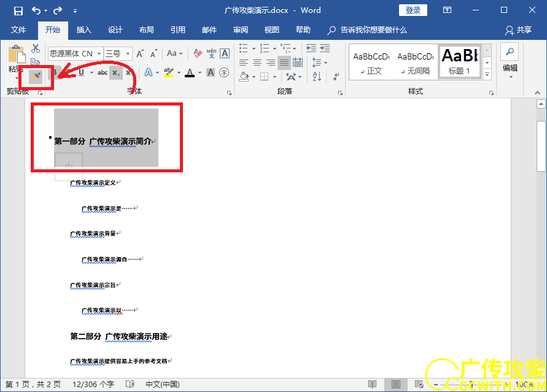Image resolution: width=547 pixels, height=392 pixels.
Task: Toggle left alignment
Action: point(244,63)
